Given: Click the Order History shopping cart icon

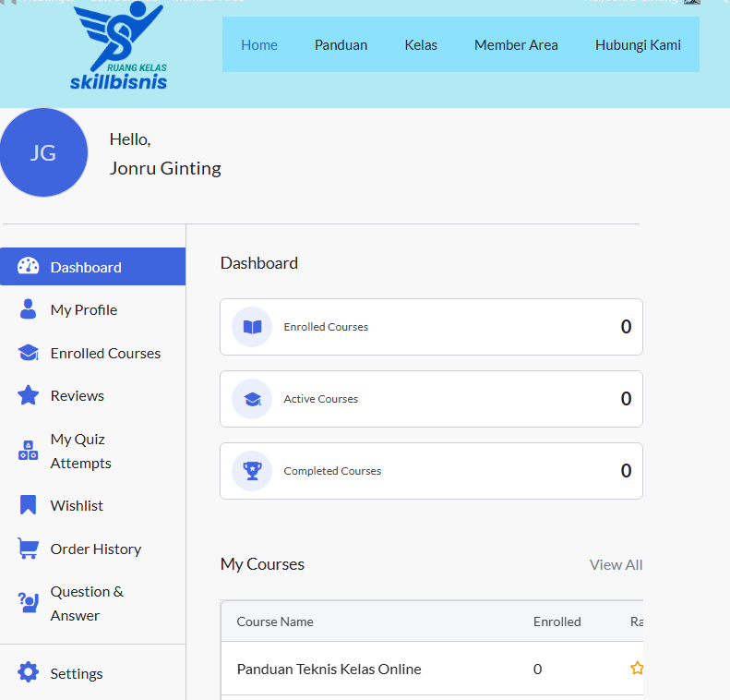Looking at the screenshot, I should (29, 549).
